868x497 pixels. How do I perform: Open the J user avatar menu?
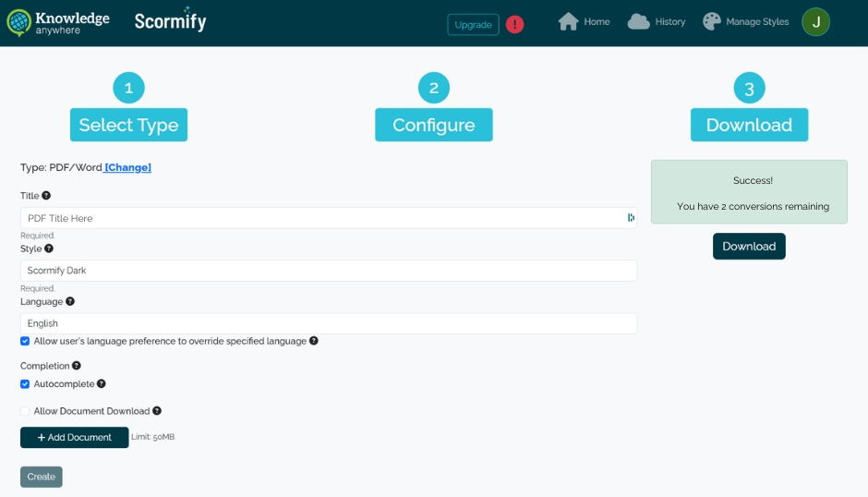pyautogui.click(x=815, y=22)
